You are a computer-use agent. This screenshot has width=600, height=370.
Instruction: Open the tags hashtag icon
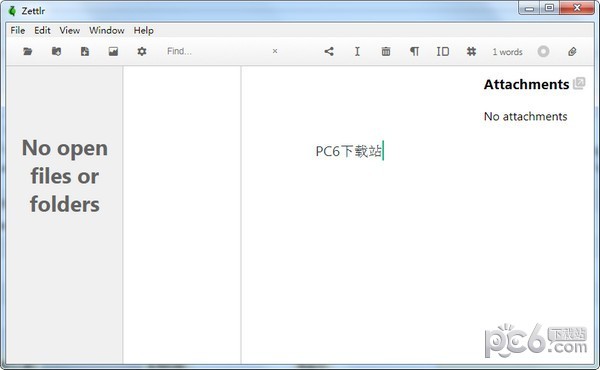pos(471,51)
